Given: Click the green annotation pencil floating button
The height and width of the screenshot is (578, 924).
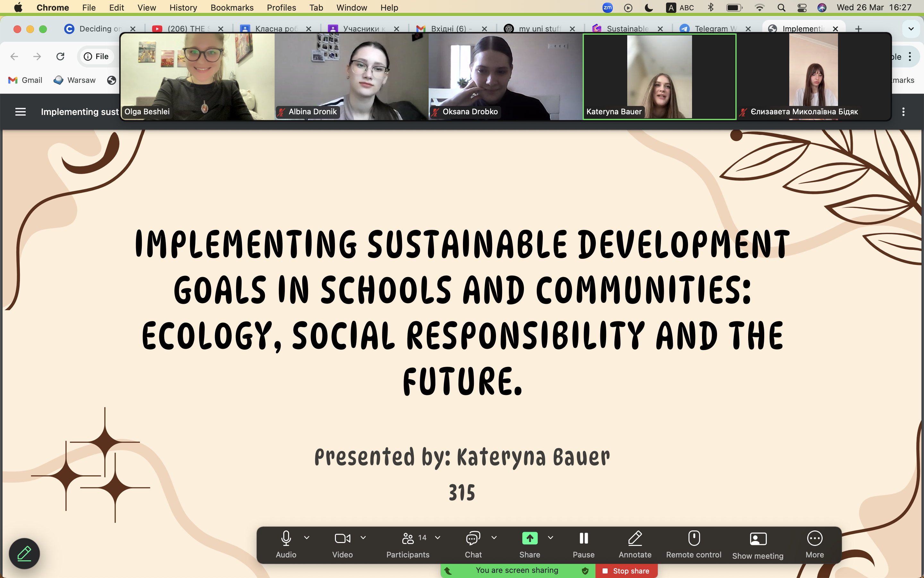Looking at the screenshot, I should tap(24, 554).
